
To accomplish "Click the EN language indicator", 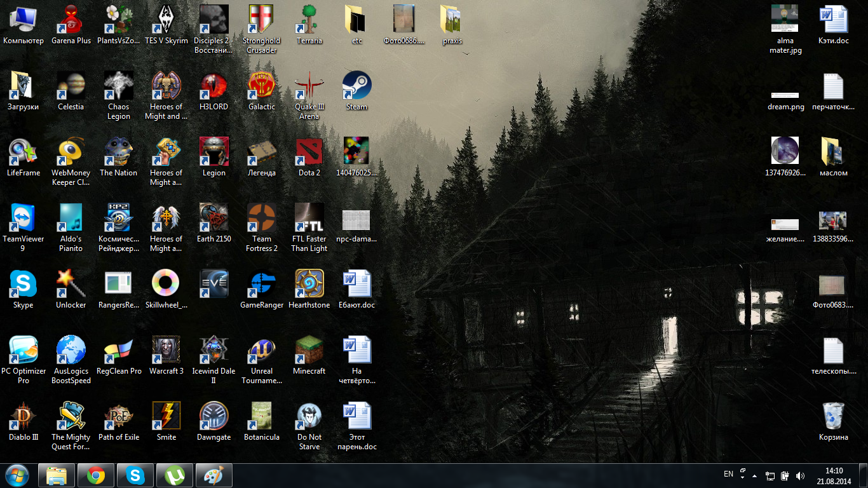I will pyautogui.click(x=728, y=474).
